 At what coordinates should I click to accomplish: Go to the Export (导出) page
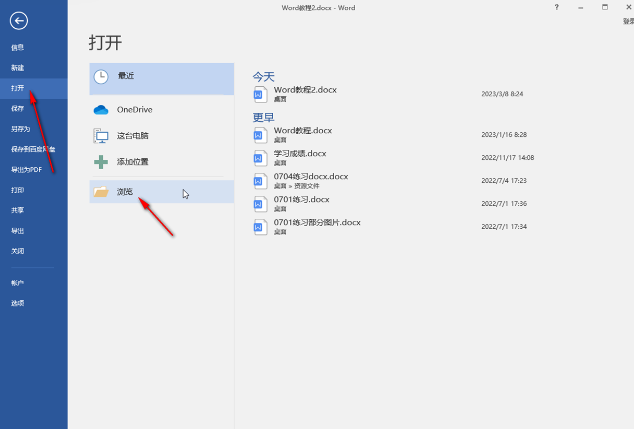pyautogui.click(x=34, y=231)
